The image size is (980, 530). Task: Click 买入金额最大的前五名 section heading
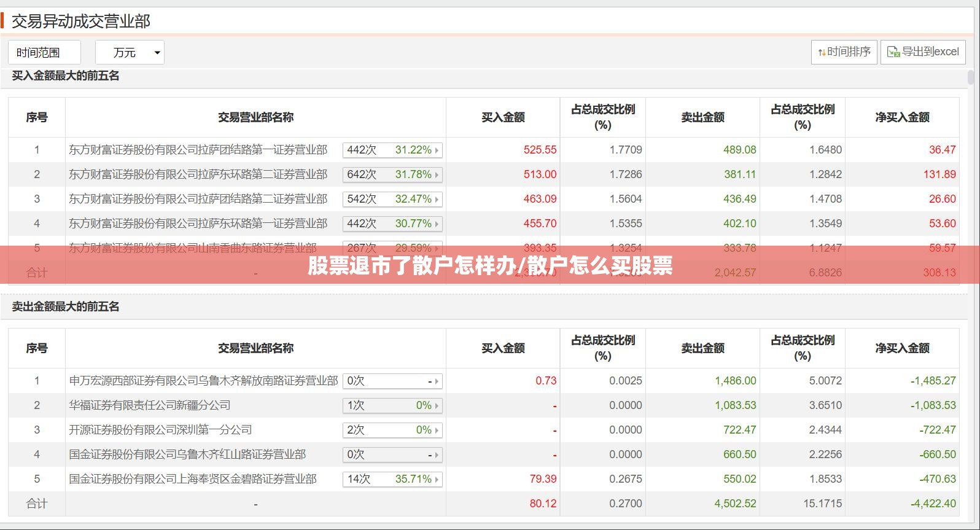pyautogui.click(x=66, y=76)
